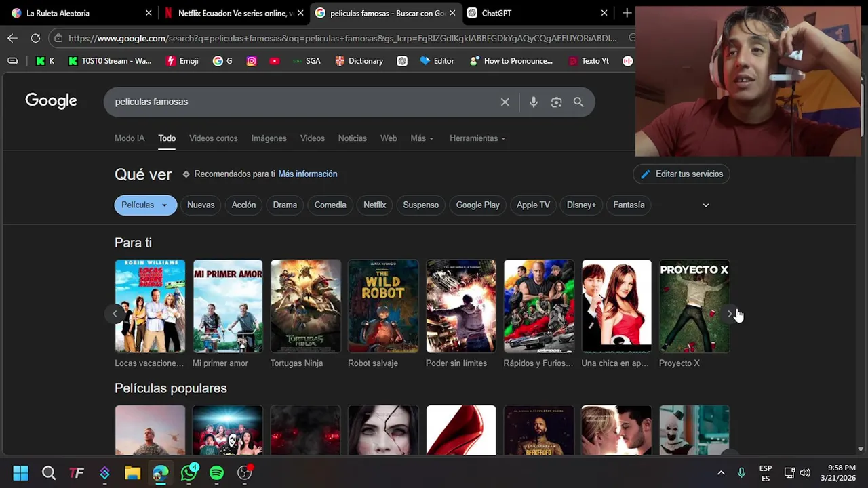
Task: Open the Dictionary bookmark
Action: pos(359,61)
